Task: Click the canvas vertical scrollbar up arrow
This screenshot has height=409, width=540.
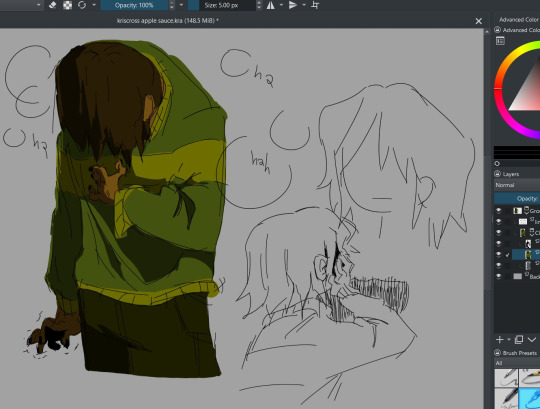Action: pyautogui.click(x=487, y=32)
